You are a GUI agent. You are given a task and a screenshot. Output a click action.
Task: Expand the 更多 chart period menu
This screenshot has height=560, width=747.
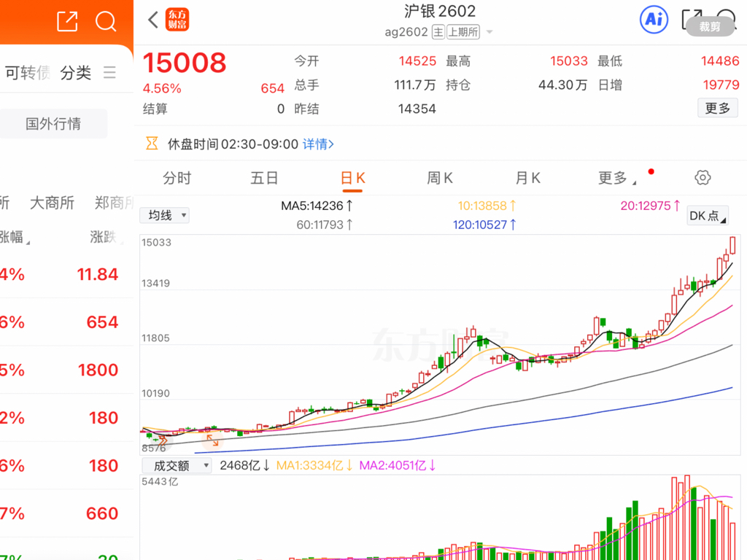coord(617,178)
